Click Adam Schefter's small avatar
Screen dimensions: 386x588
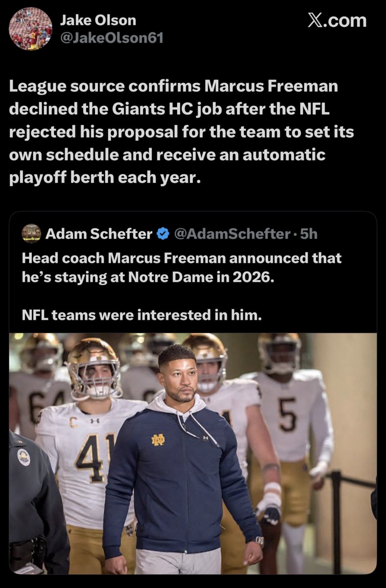(x=31, y=233)
